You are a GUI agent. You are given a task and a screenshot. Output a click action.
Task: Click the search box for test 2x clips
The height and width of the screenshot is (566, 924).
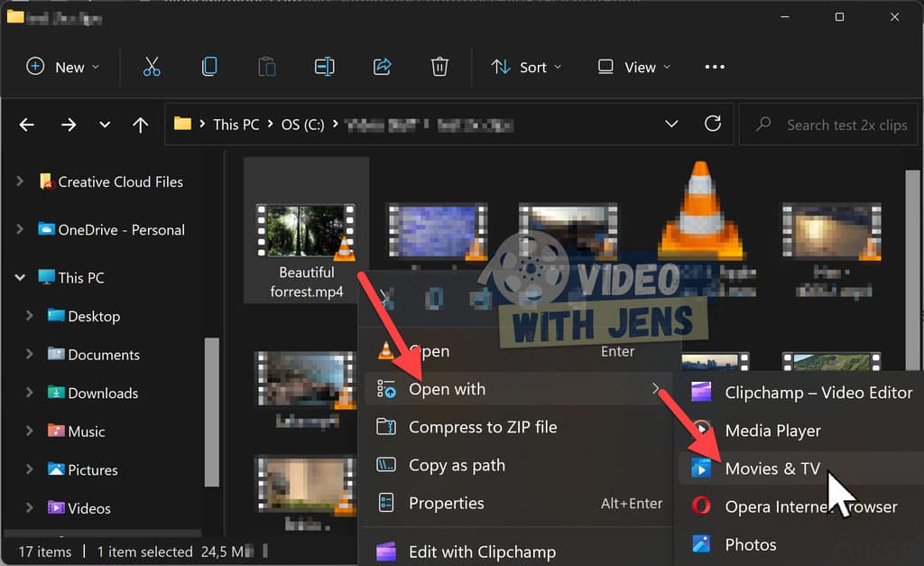tap(829, 125)
